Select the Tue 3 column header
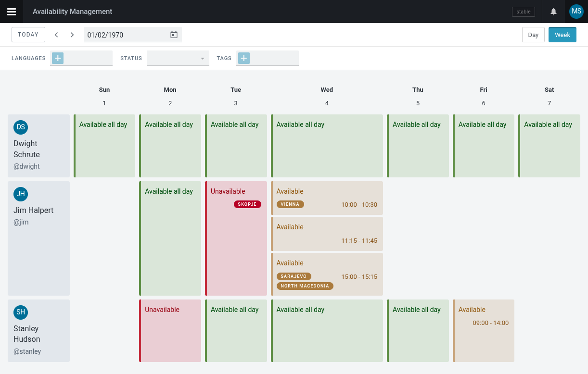Viewport: 588px width, 374px height. tap(236, 96)
